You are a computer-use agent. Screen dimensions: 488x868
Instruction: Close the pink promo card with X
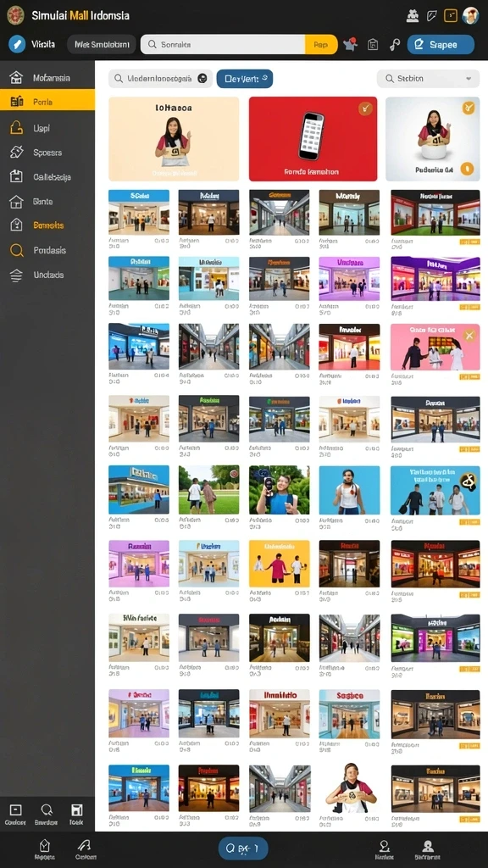pyautogui.click(x=469, y=335)
